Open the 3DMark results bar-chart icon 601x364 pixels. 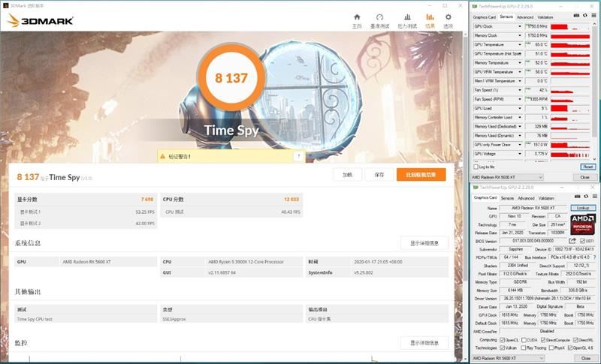pos(430,17)
